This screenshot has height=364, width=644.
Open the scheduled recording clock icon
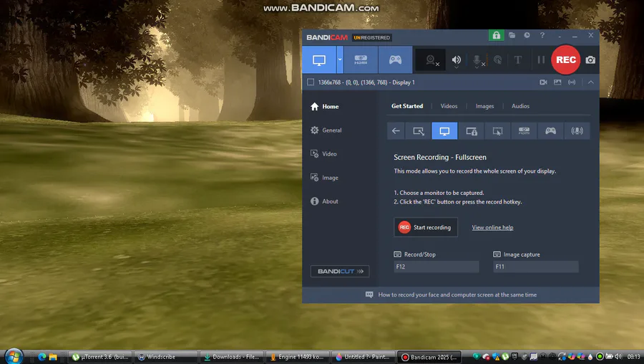(x=527, y=35)
